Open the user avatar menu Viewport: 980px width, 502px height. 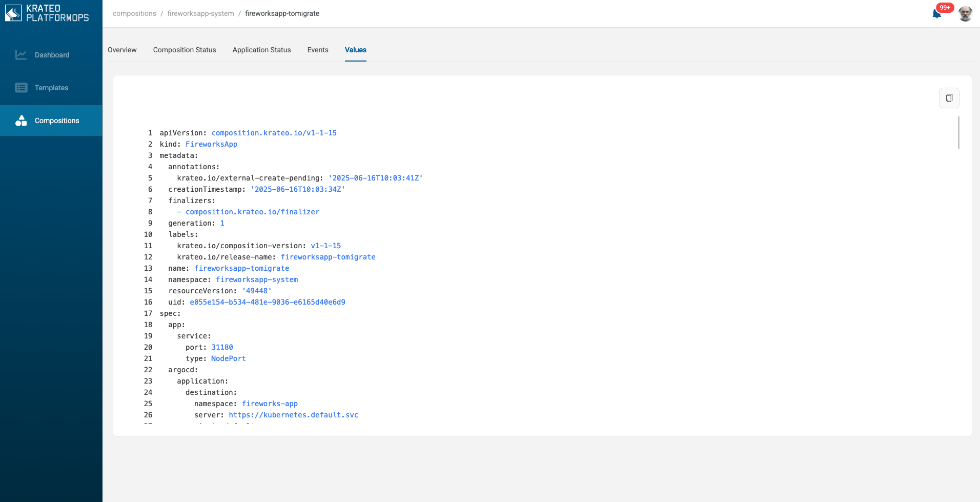[965, 14]
